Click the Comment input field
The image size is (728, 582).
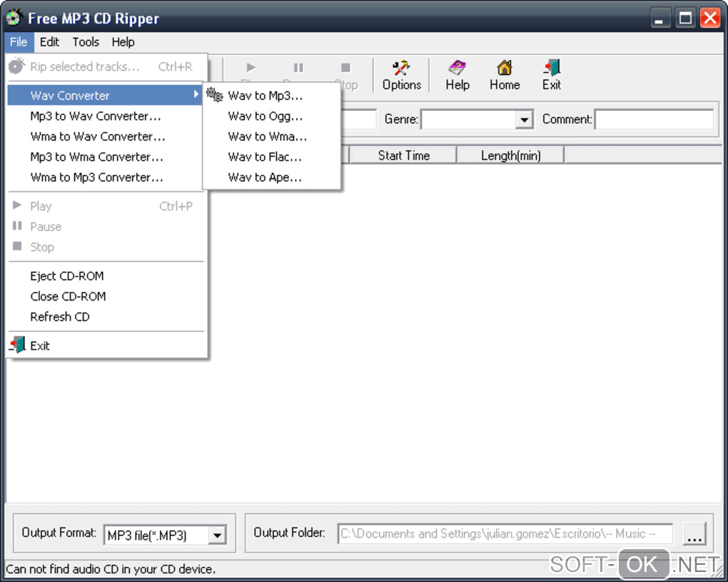coord(654,119)
